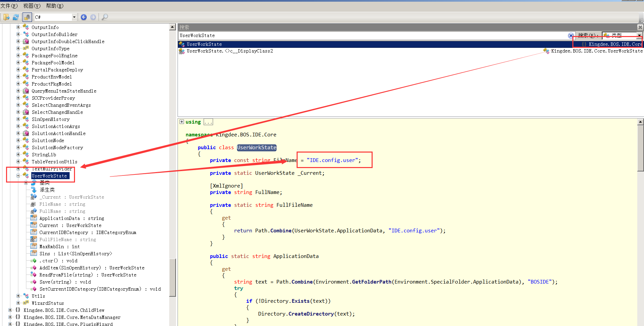Click the search text input field
644x326 pixels.
point(373,35)
